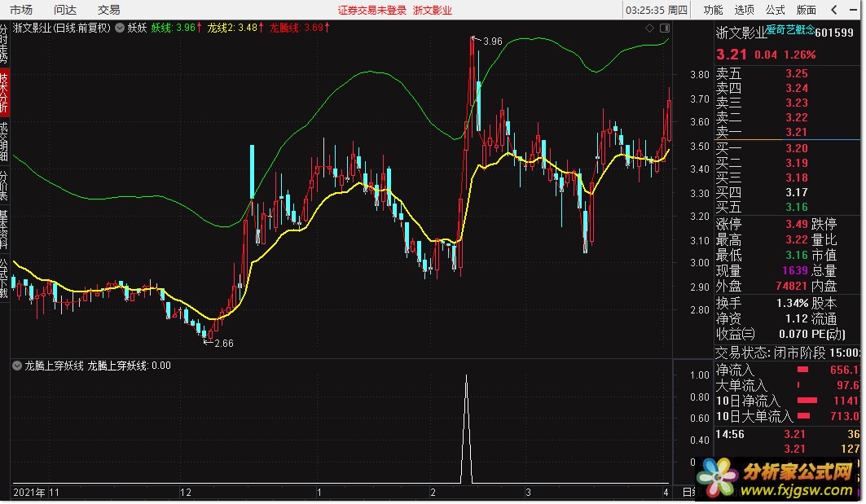The width and height of the screenshot is (866, 504).
Task: Click the 3.96 high price marker
Action: pyautogui.click(x=492, y=42)
